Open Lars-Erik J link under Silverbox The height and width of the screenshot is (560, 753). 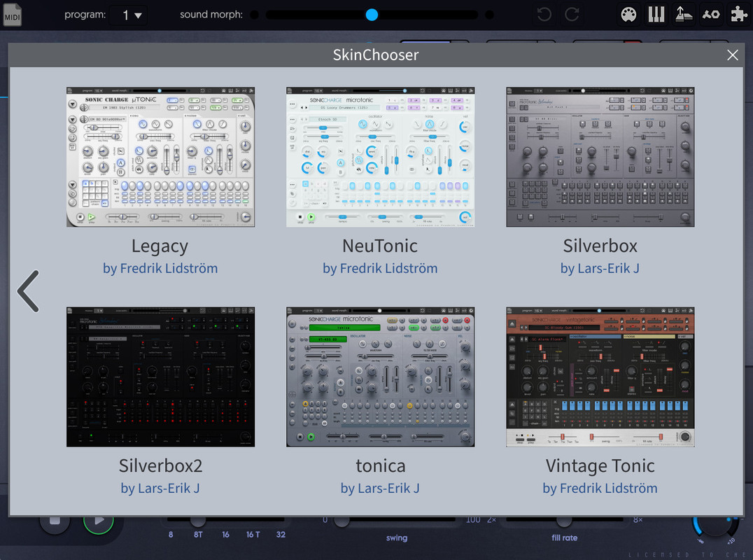tap(600, 268)
